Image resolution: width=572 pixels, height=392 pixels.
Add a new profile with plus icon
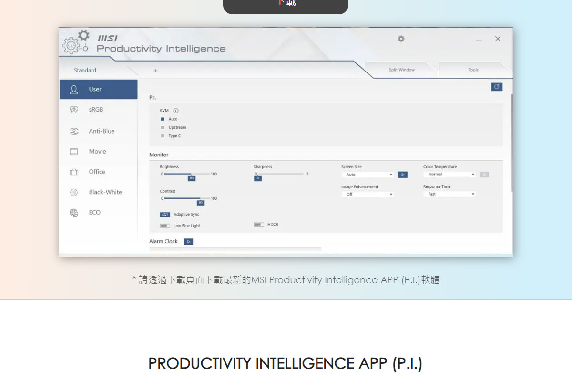point(155,71)
